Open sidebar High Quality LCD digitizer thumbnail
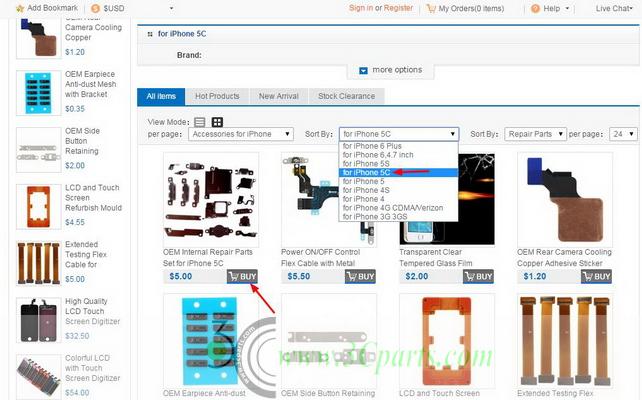The width and height of the screenshot is (642, 400). coord(38,320)
